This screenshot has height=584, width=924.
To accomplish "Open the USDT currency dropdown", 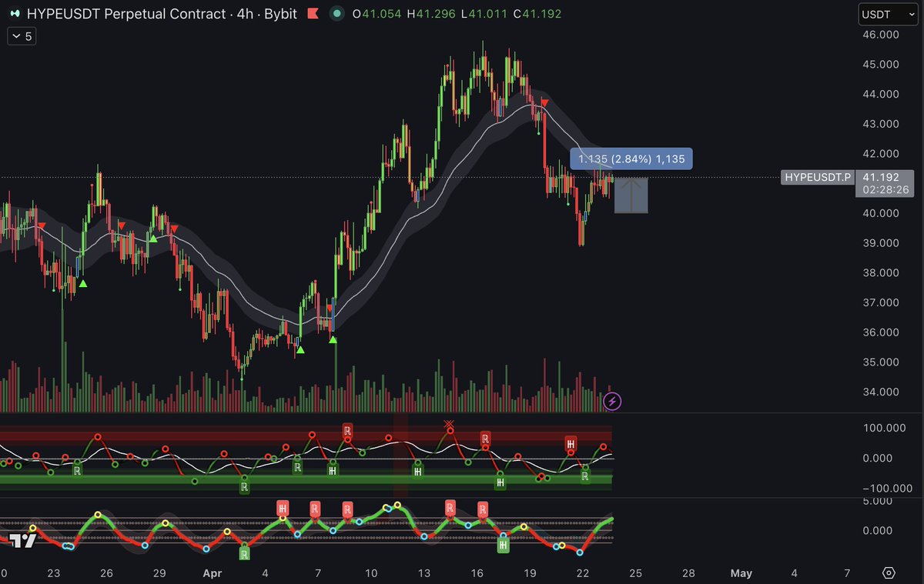I will point(887,14).
